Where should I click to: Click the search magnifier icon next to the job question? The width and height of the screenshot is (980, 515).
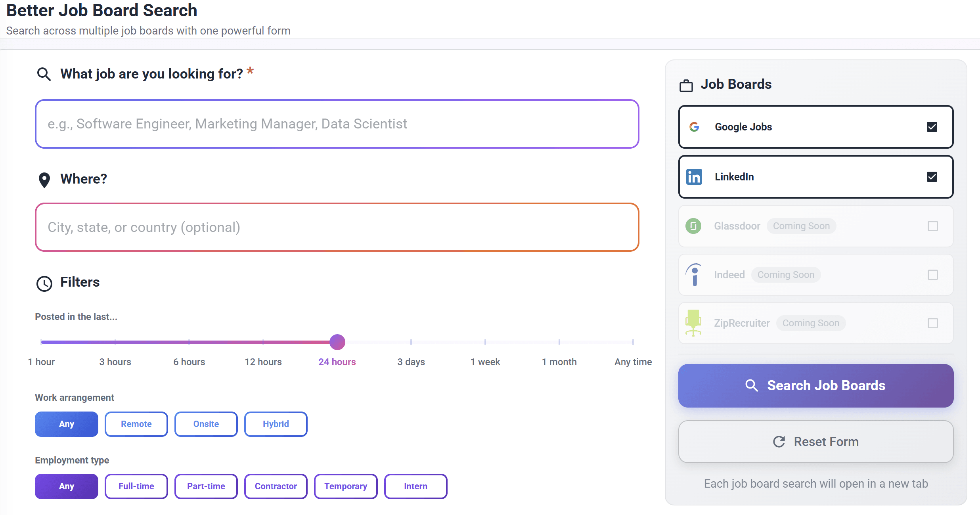[x=44, y=74]
